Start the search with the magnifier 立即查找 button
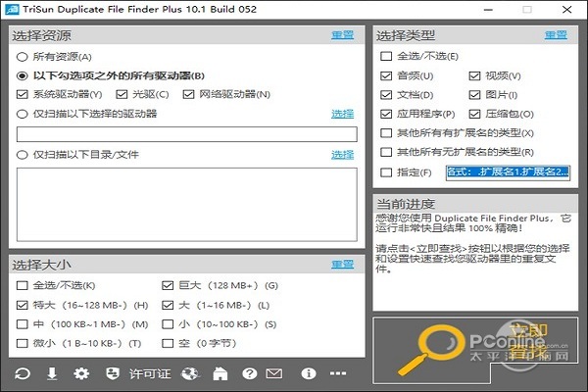 point(475,351)
